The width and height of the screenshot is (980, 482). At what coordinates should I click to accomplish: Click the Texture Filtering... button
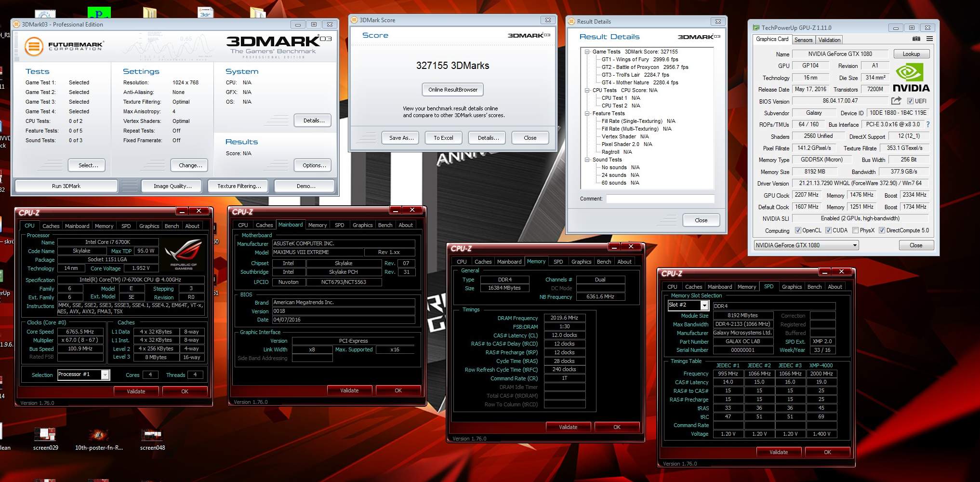(x=239, y=186)
